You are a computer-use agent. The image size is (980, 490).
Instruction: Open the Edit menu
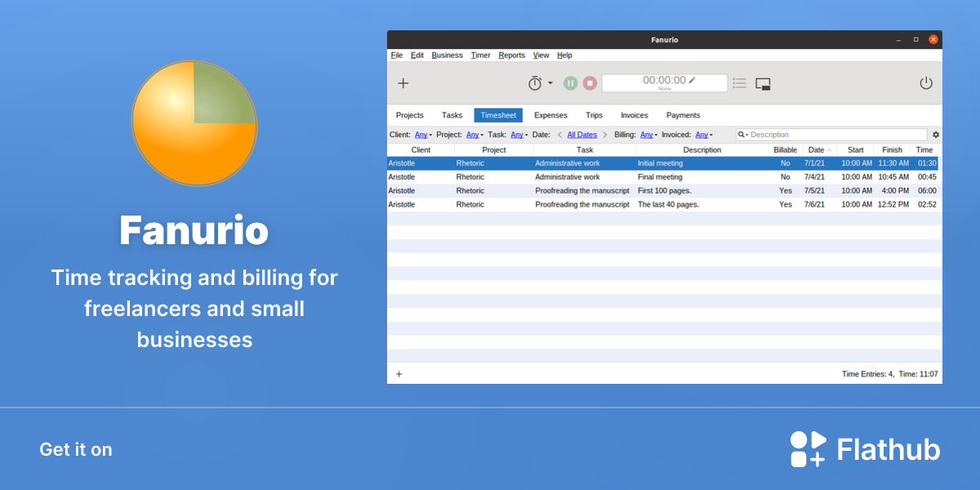click(417, 56)
